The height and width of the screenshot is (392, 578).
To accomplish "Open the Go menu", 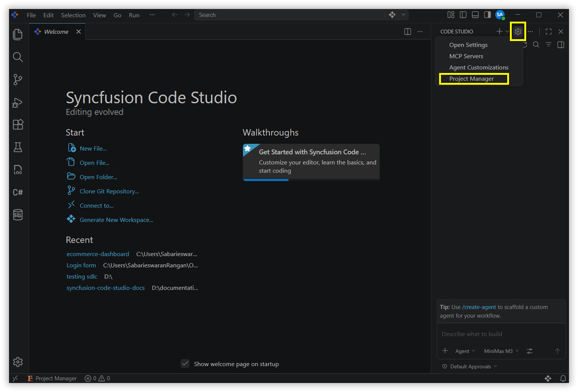I will 117,15.
